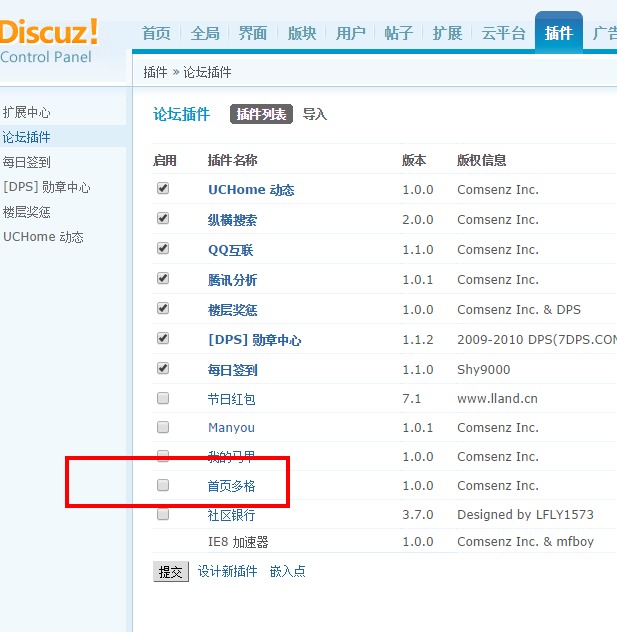Open the 社区银行 plugin link
This screenshot has height=632, width=617.
click(231, 515)
